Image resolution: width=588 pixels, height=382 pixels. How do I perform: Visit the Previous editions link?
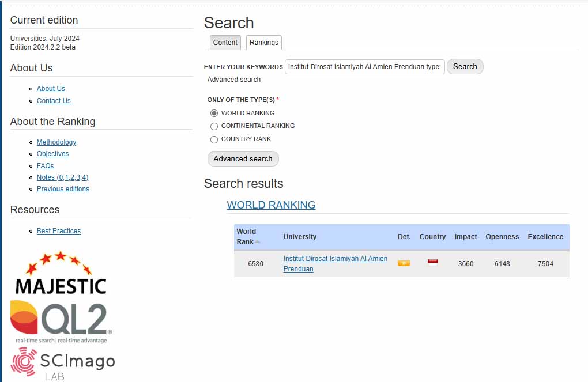click(x=63, y=188)
